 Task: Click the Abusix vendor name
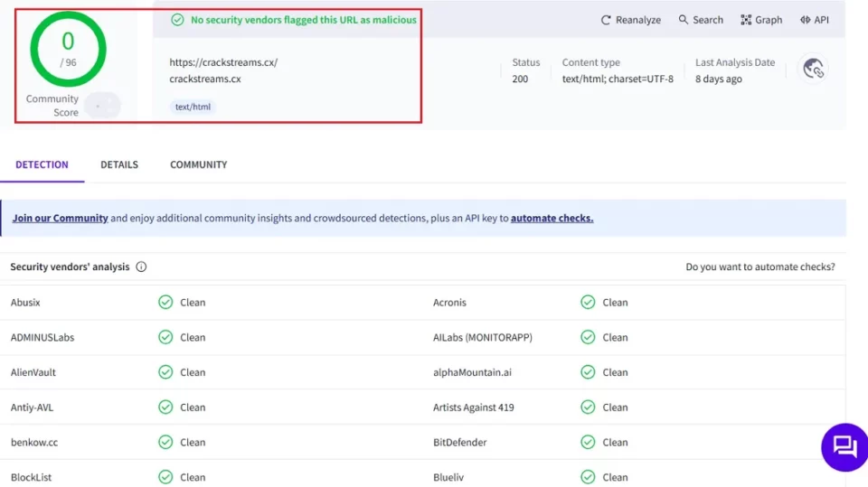(25, 302)
